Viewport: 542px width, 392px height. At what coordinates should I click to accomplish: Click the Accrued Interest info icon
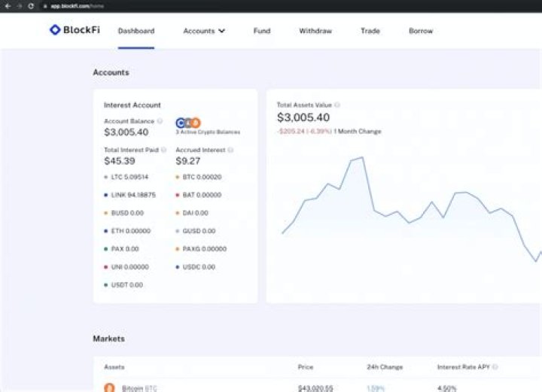pos(230,150)
